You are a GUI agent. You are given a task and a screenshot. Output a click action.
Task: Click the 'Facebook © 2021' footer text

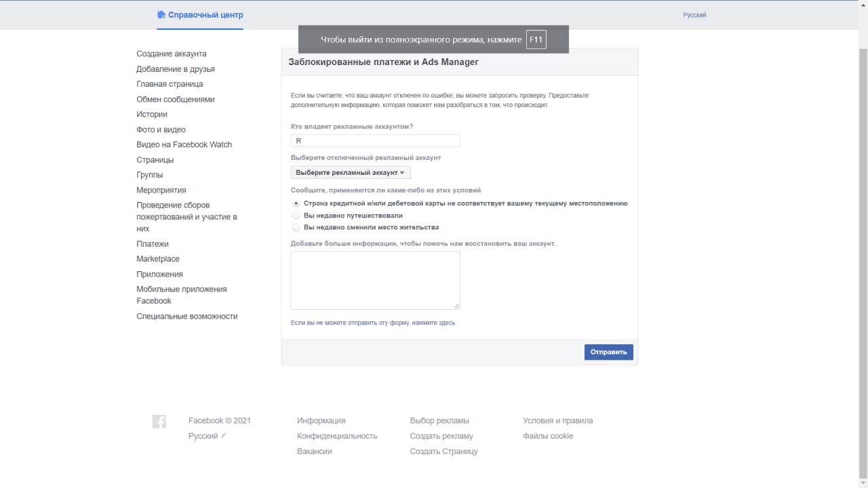coord(220,421)
